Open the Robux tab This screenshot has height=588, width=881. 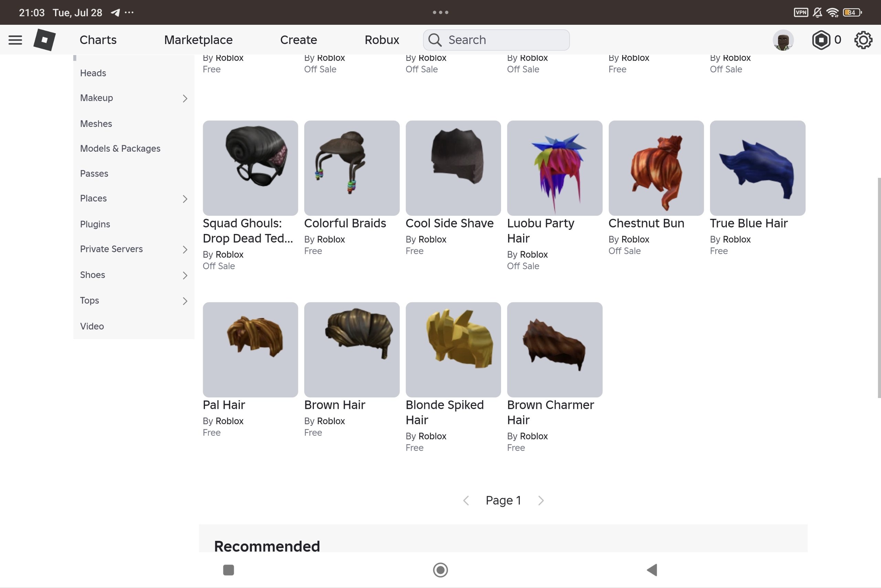(382, 40)
